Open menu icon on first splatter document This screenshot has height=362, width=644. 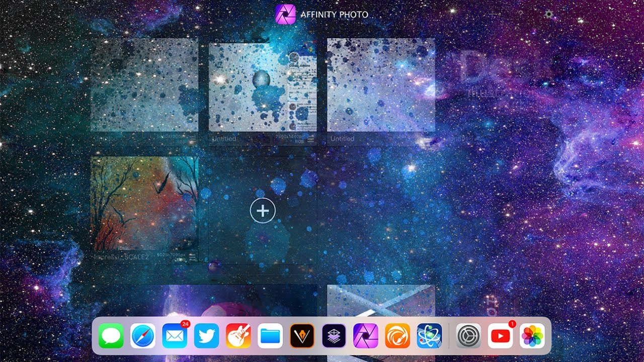pos(192,139)
